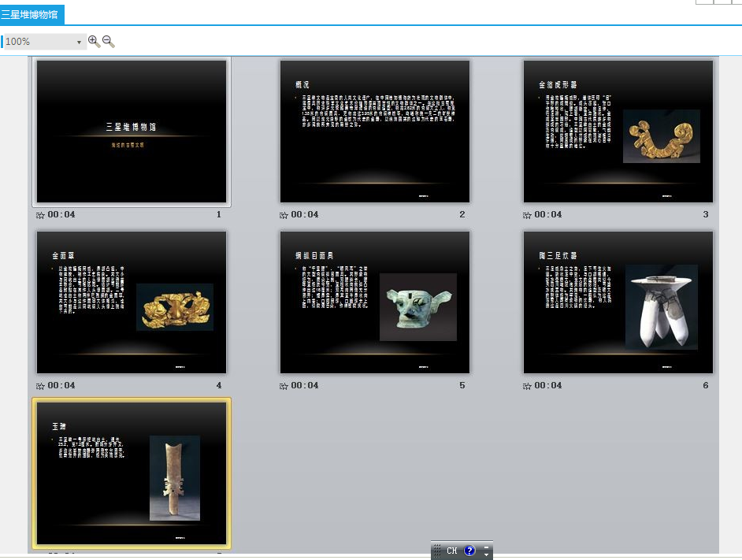Click the zoom out magnifier icon
The image size is (742, 560).
(x=109, y=41)
